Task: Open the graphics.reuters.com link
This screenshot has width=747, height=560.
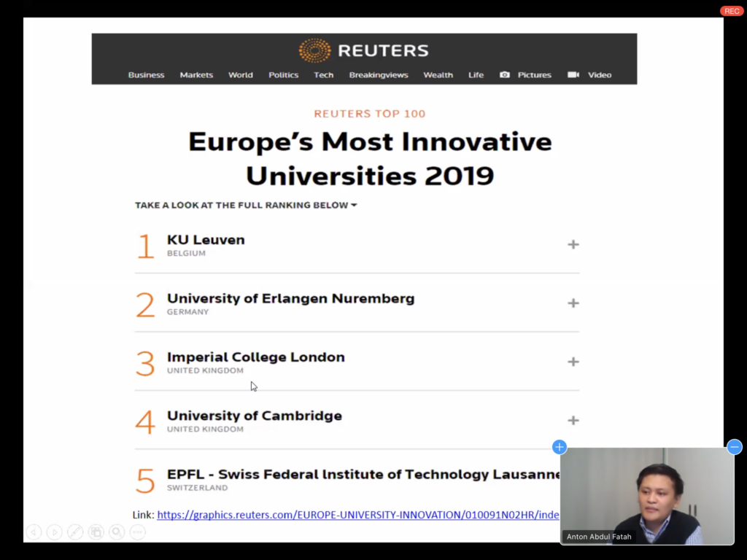Action: click(x=358, y=515)
